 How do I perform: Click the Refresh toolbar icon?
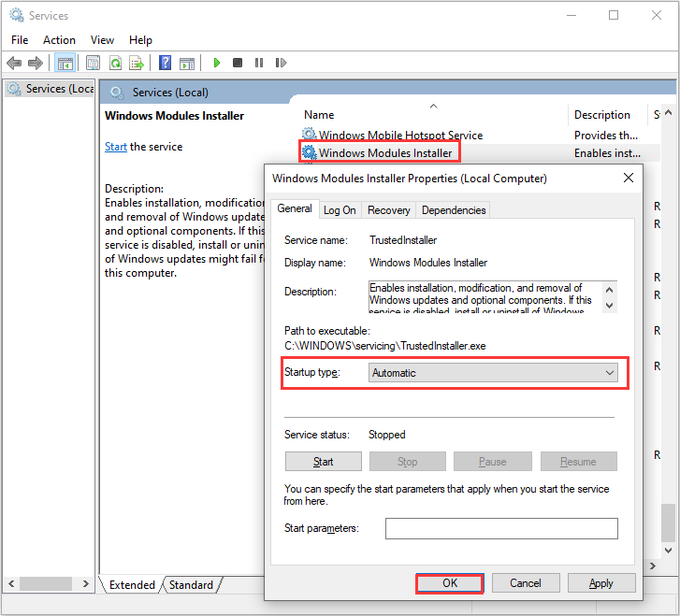click(x=115, y=63)
